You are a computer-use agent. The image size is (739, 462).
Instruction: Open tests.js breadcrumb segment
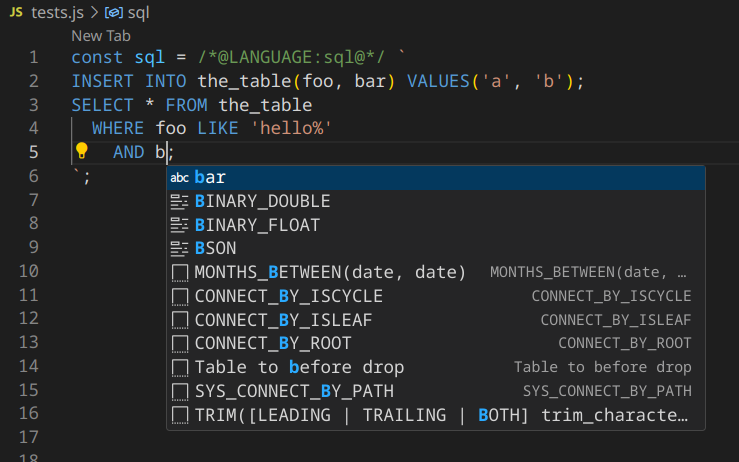pos(50,10)
